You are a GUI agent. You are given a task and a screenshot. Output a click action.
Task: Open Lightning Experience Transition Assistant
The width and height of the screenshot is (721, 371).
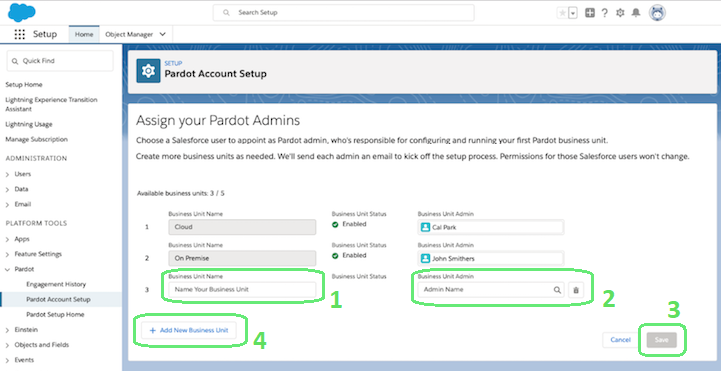(x=51, y=104)
